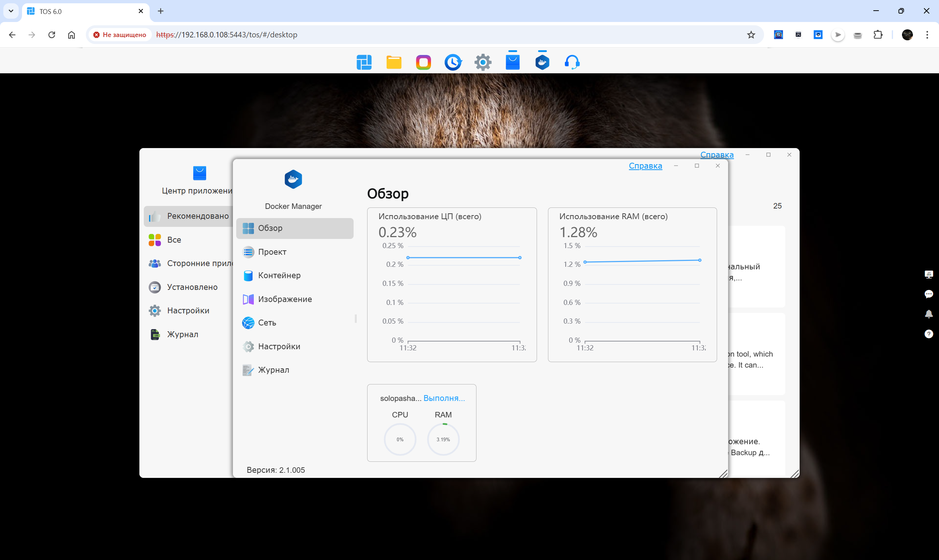Click the App Center bag dock icon
The height and width of the screenshot is (560, 939).
(513, 62)
